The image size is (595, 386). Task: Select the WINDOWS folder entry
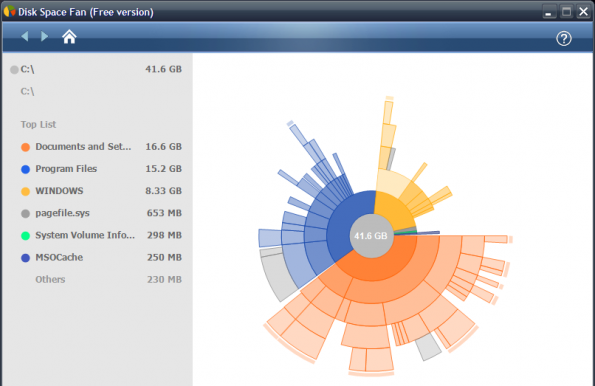click(101, 191)
